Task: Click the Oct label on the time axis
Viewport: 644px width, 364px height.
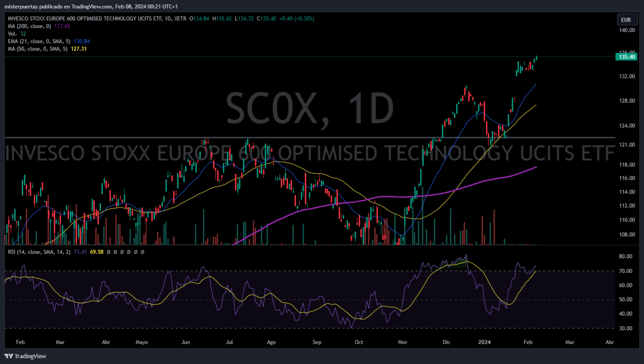Action: pyautogui.click(x=358, y=343)
